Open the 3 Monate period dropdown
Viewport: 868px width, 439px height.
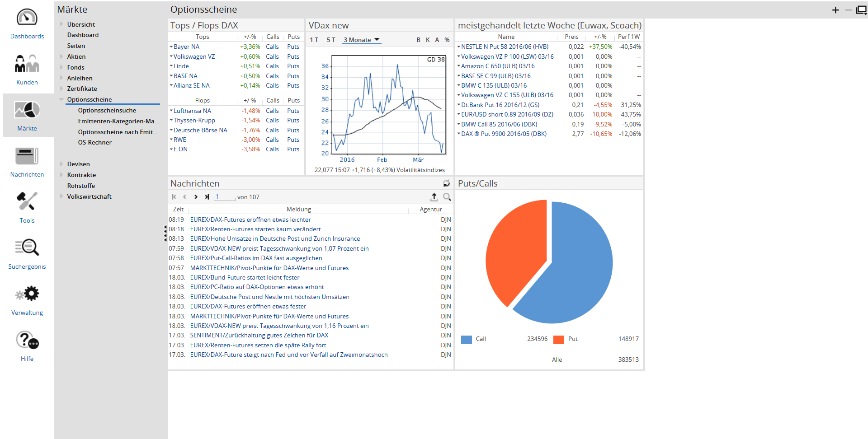pyautogui.click(x=361, y=40)
